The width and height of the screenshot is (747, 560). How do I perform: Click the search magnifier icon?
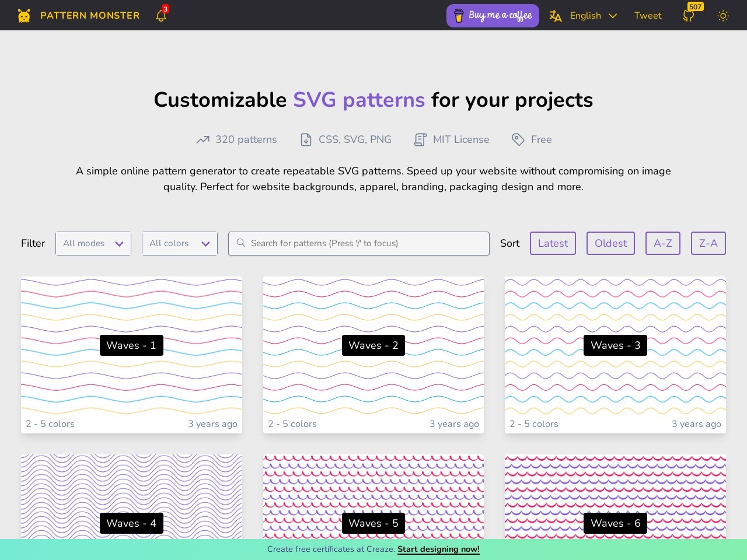[x=241, y=243]
